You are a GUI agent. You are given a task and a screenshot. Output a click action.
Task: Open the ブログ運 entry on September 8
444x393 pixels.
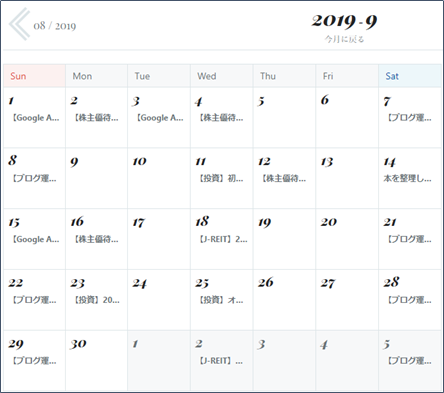[x=34, y=178]
